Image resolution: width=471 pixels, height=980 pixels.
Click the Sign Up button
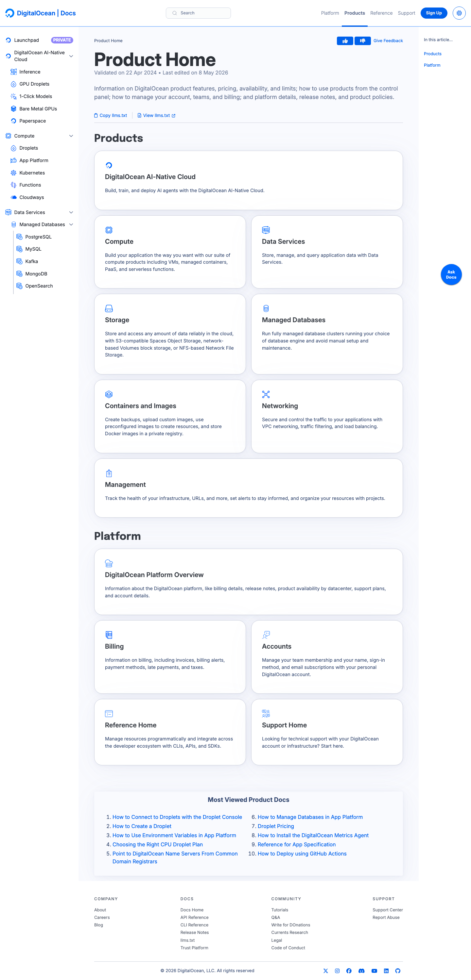tap(434, 13)
